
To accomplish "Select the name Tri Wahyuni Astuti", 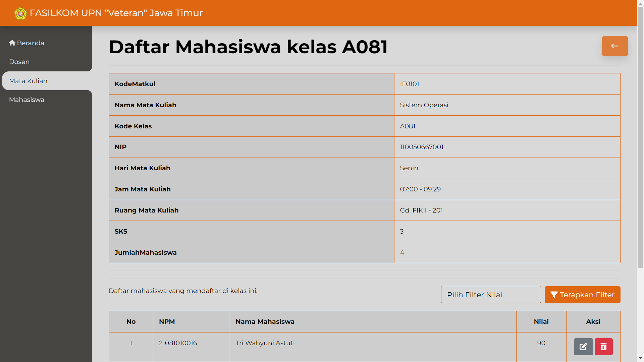I will pos(265,343).
